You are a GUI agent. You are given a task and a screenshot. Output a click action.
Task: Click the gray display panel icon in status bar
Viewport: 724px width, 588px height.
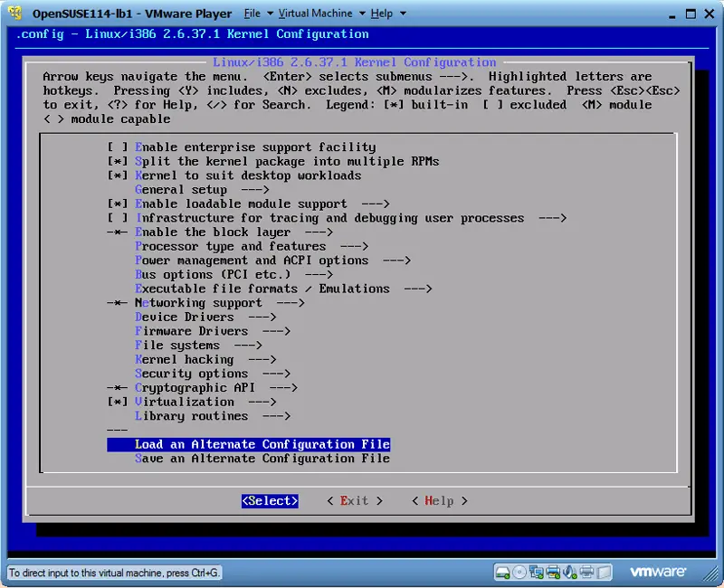point(604,573)
